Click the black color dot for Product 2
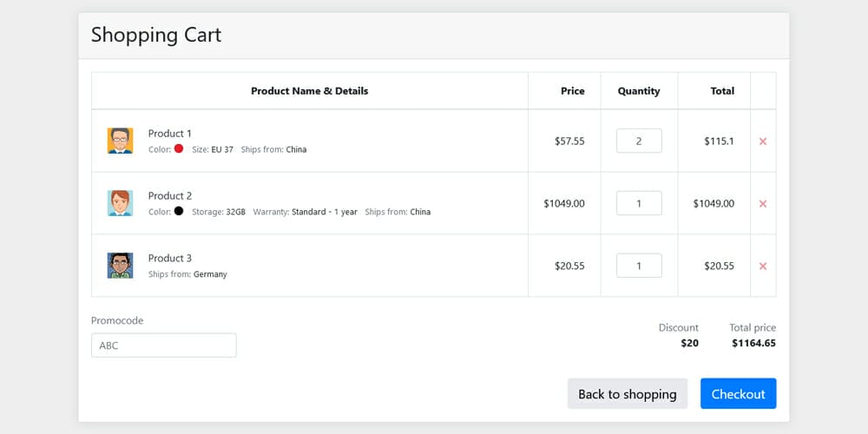The height and width of the screenshot is (434, 868). [x=179, y=211]
